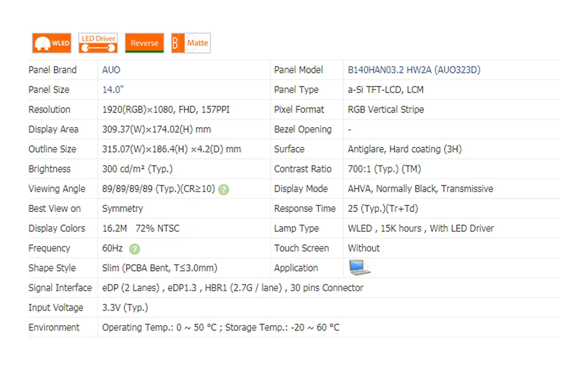Select the Symmetry best view value

click(x=123, y=209)
